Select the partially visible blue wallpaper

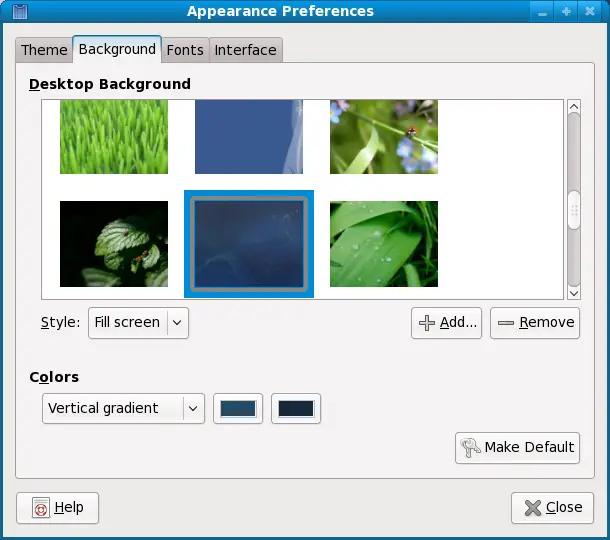pyautogui.click(x=249, y=137)
